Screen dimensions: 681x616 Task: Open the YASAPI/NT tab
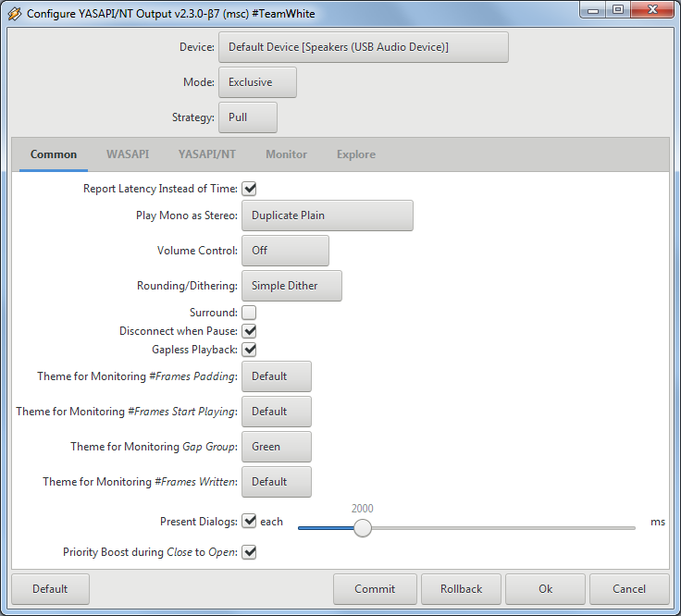point(207,154)
